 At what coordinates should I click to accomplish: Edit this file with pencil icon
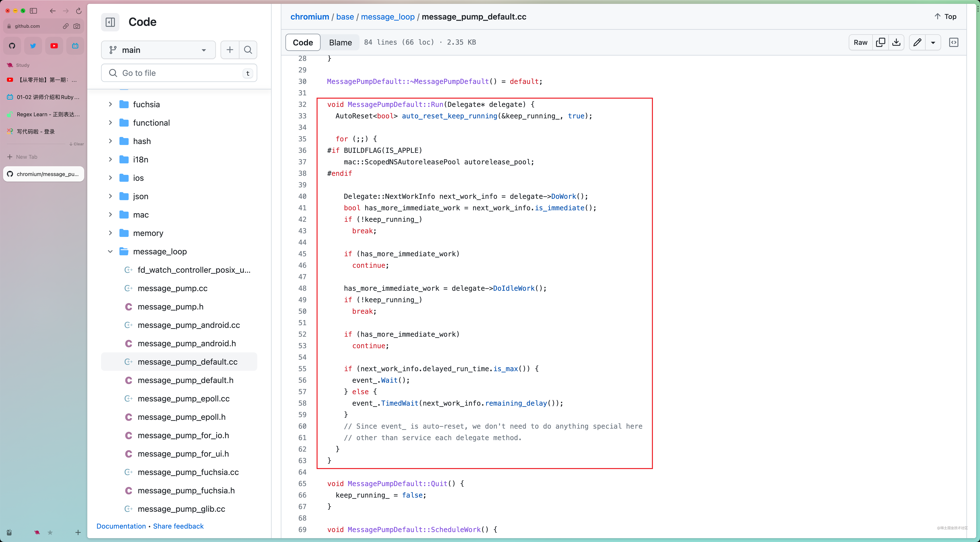917,42
